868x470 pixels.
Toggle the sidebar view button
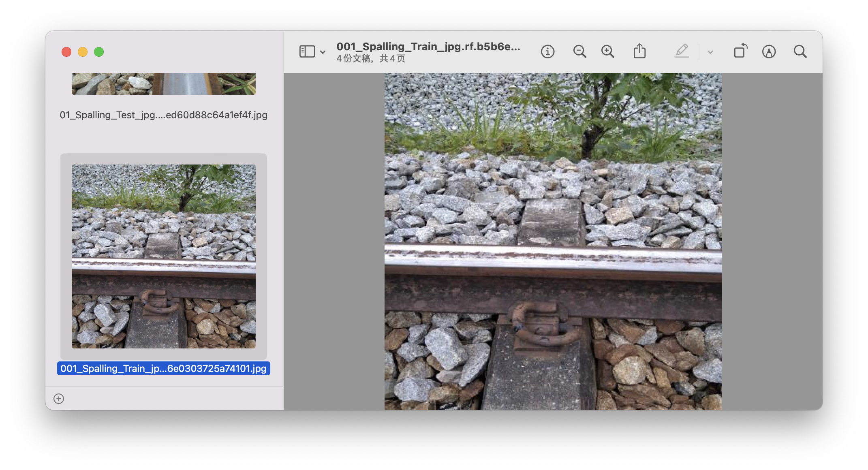(307, 51)
